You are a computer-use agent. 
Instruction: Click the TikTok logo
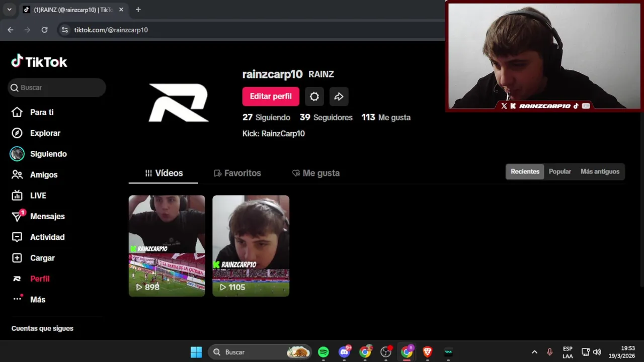39,61
